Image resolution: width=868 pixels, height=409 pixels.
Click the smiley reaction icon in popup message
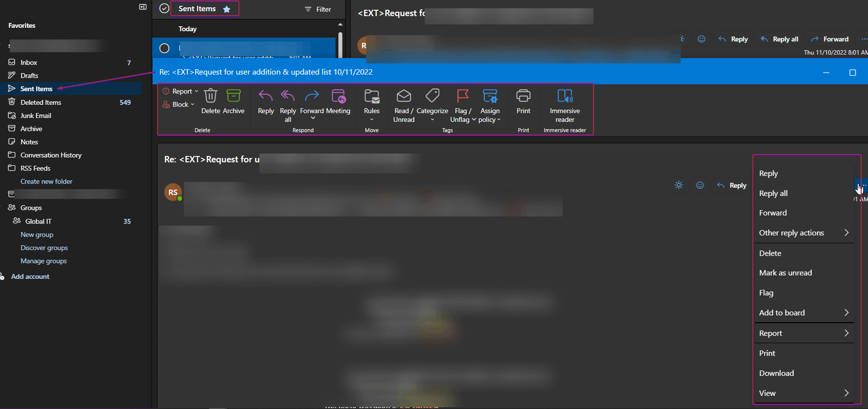tap(700, 185)
